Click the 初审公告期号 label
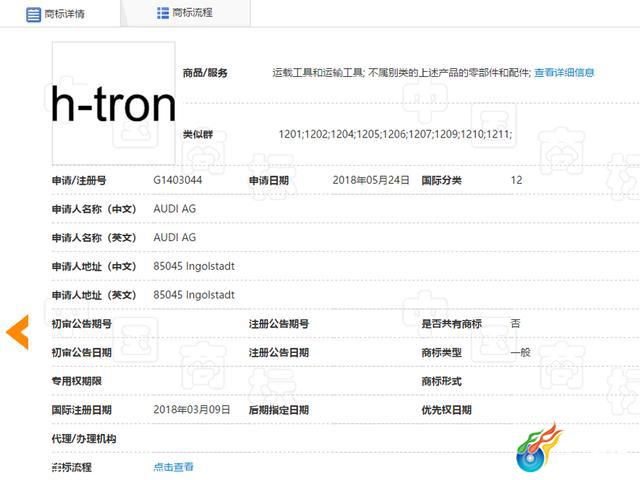 [x=82, y=324]
